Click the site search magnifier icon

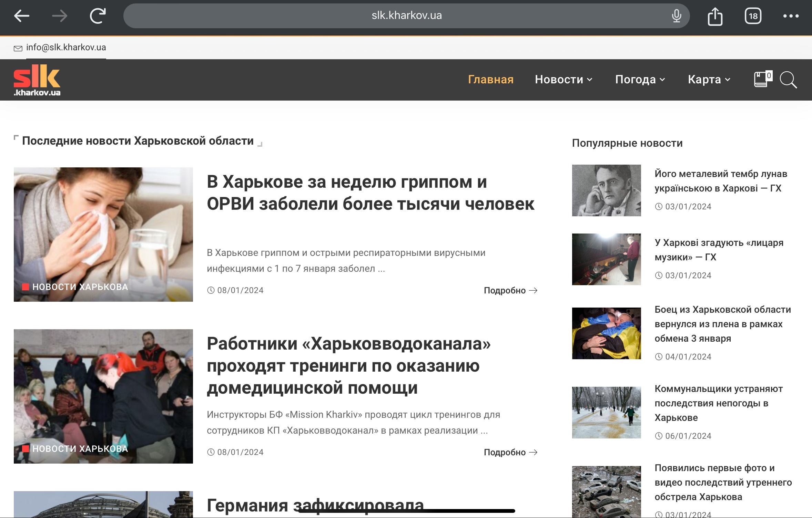tap(789, 80)
